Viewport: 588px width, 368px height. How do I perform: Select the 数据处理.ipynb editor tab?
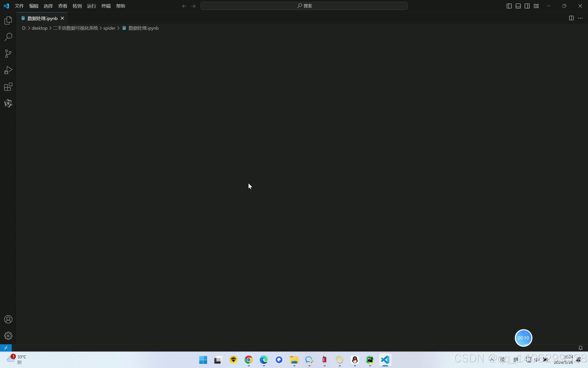(42, 18)
